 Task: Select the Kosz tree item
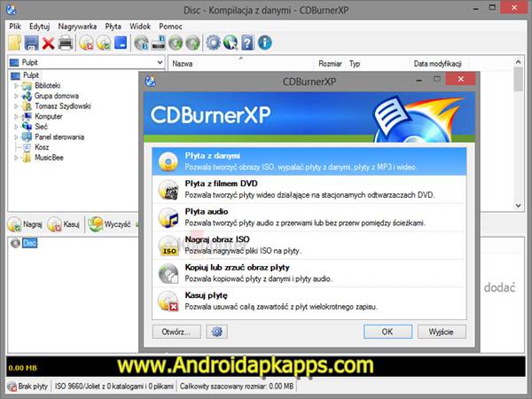(42, 147)
